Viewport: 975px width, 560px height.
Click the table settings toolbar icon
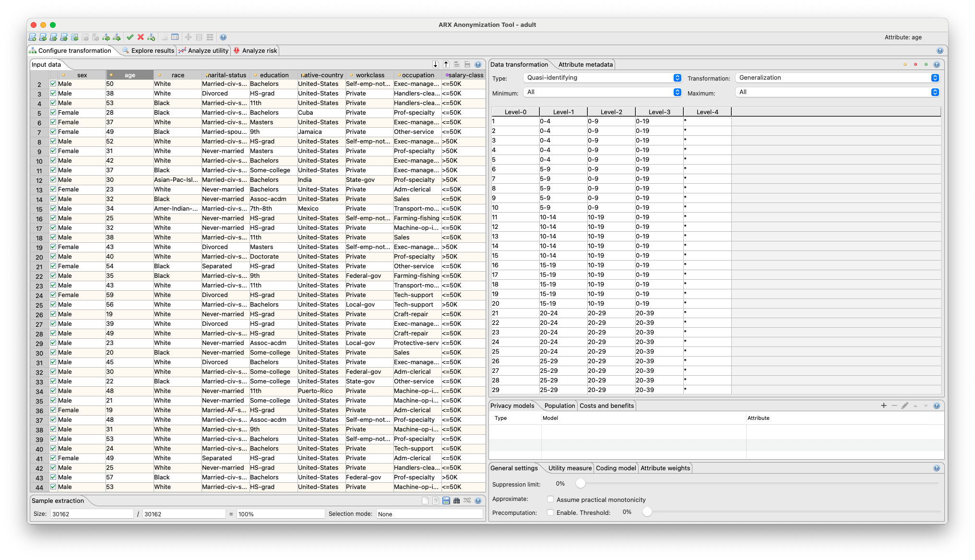click(175, 37)
